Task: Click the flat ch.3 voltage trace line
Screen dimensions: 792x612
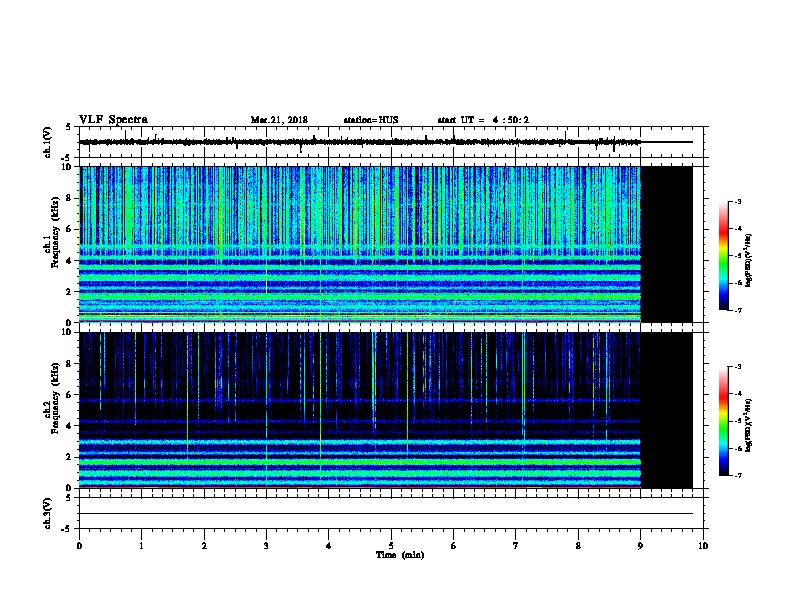Action: pos(386,514)
